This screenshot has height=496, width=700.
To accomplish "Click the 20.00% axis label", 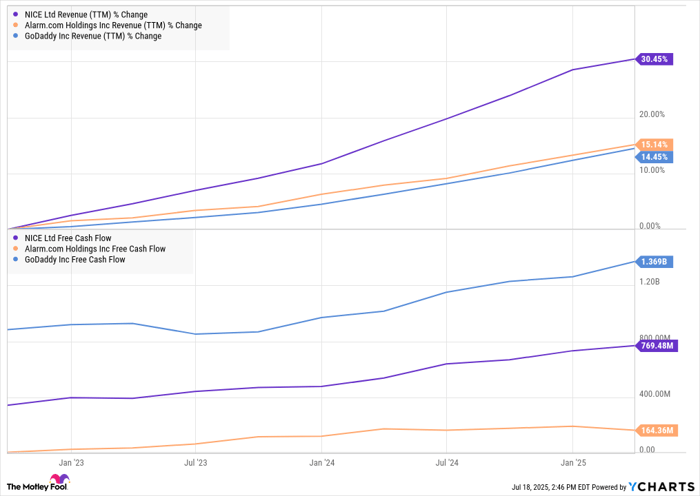I will (x=652, y=114).
